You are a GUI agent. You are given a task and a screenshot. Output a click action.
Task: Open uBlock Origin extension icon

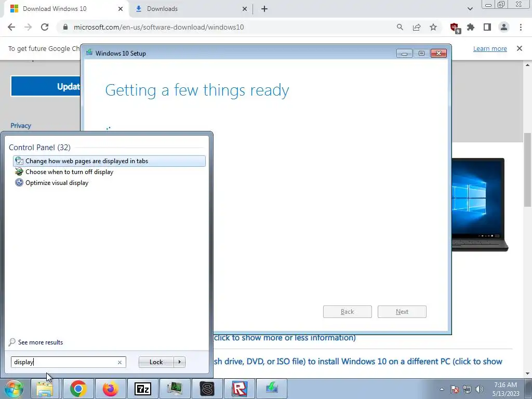455,28
